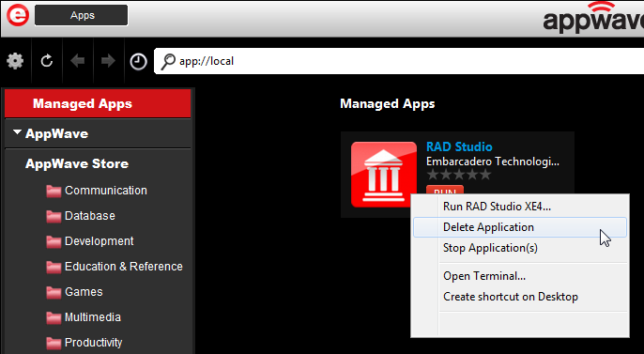Screen dimensions: 644x354
Task: Open settings with the gear icon
Action: (15, 61)
